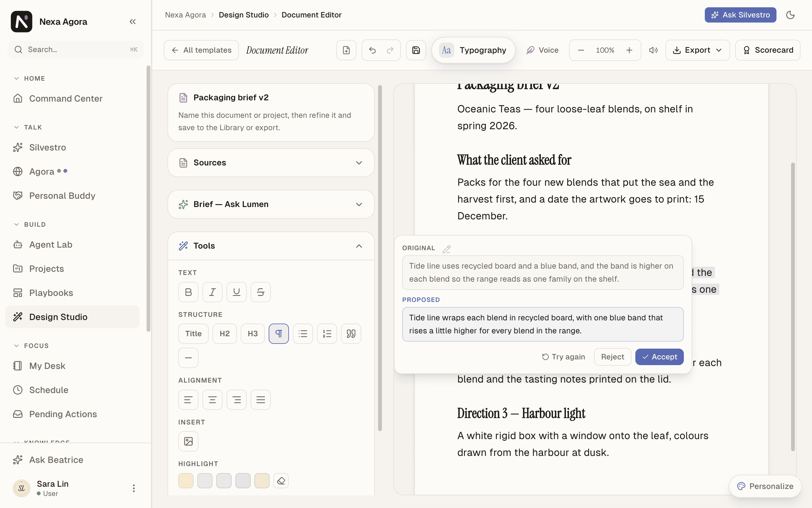Edit the original text with pencil icon

click(x=447, y=249)
